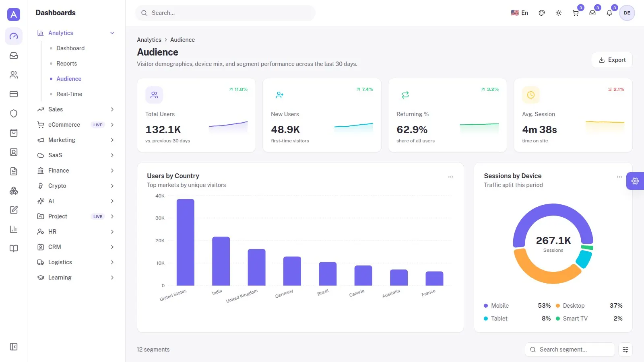
Task: Open the notifications bell
Action: (609, 13)
